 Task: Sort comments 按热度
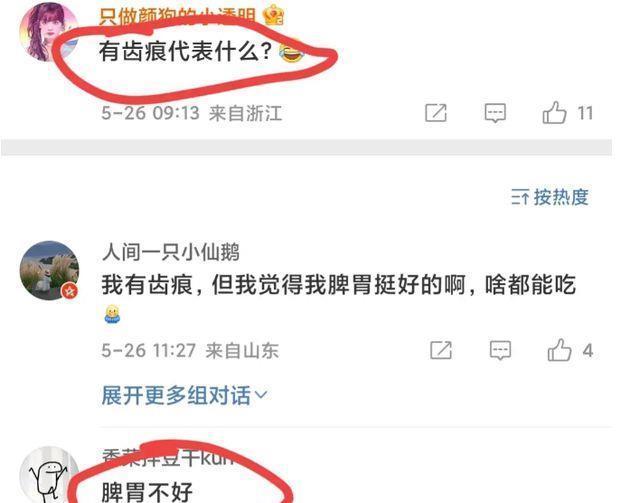549,197
